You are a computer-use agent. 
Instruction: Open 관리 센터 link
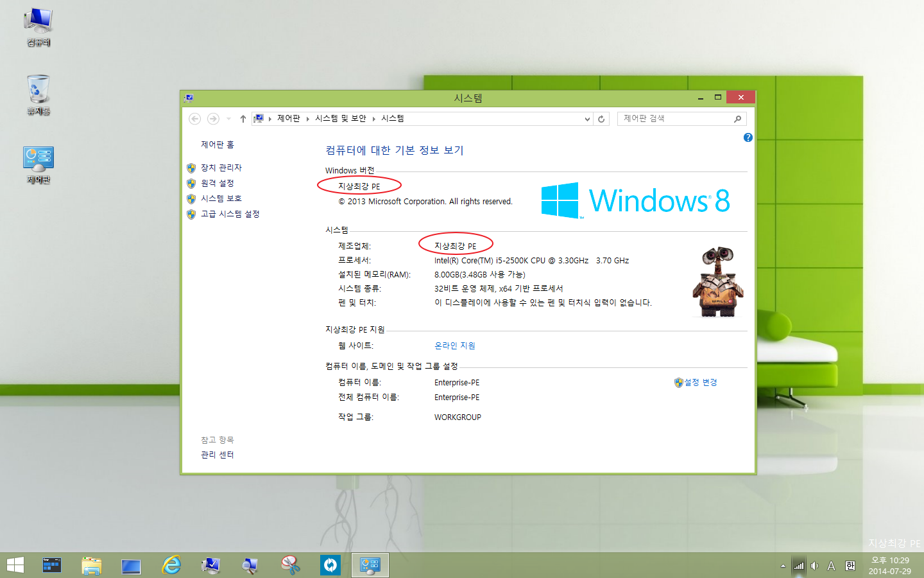pos(218,455)
